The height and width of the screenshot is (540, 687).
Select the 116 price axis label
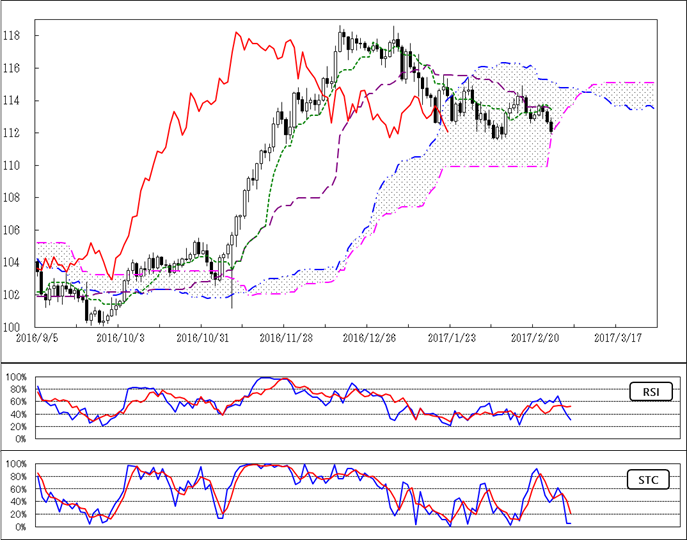tap(20, 68)
